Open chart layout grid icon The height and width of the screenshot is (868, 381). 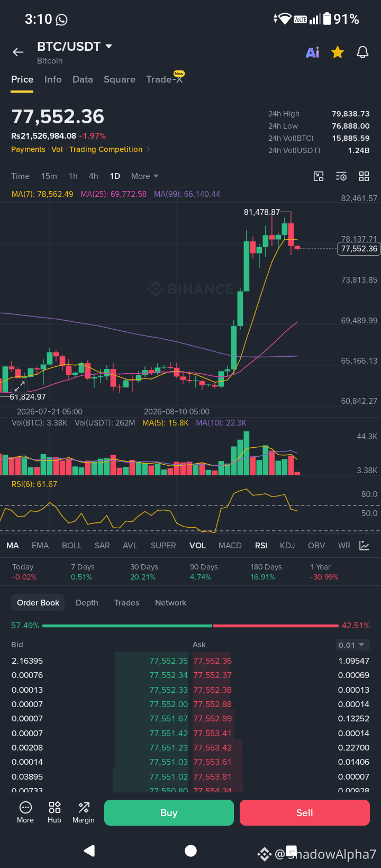364,176
